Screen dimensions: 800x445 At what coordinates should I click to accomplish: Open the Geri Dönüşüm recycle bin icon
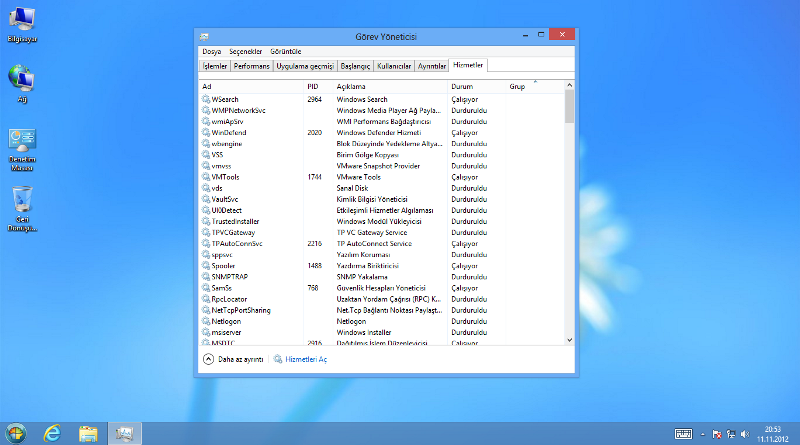coord(22,208)
